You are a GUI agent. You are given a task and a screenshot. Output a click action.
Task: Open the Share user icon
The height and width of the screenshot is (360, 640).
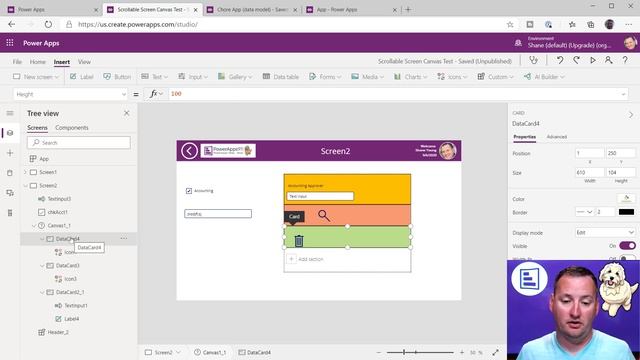[x=608, y=60]
